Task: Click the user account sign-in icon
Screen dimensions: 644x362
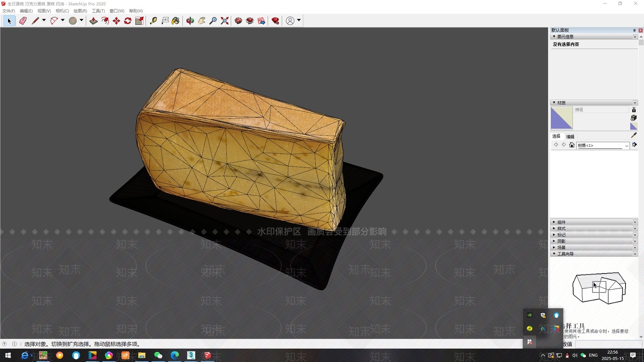Action: coord(290,21)
